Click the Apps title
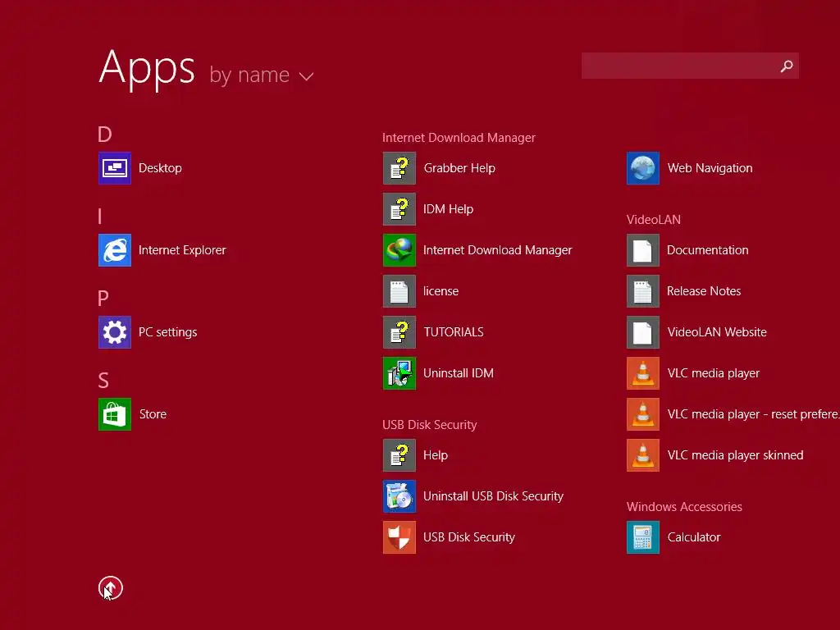840x630 pixels. click(x=147, y=69)
